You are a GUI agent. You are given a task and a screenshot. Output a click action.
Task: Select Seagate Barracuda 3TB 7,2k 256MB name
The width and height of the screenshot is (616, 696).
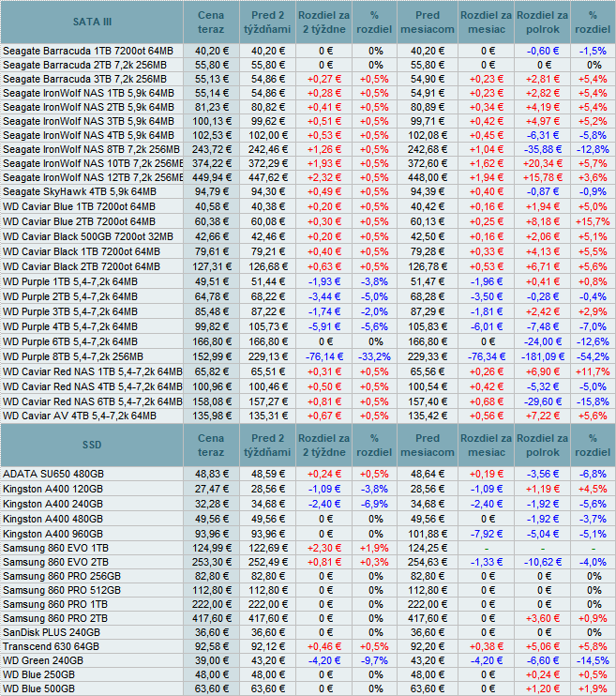[x=84, y=80]
